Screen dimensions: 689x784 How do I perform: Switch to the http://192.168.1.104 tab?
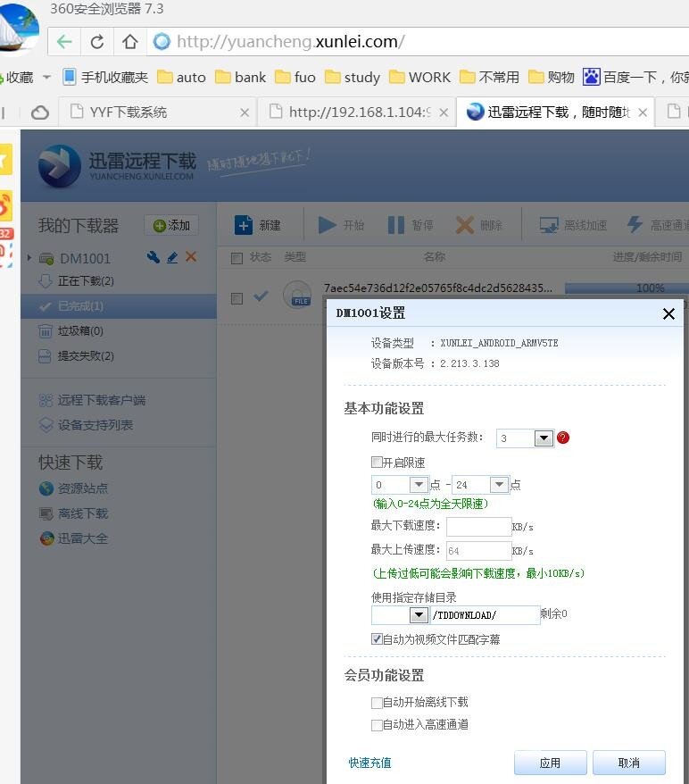(x=357, y=112)
